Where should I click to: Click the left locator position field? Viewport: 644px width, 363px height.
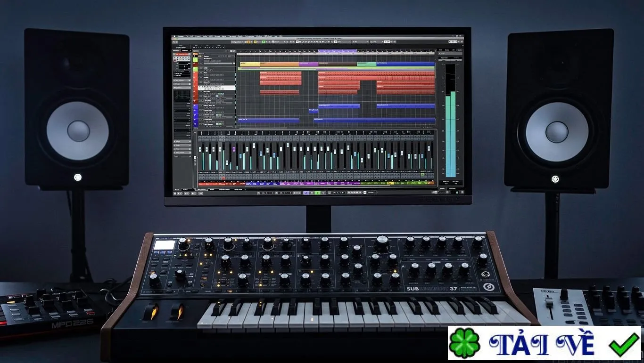267,193
